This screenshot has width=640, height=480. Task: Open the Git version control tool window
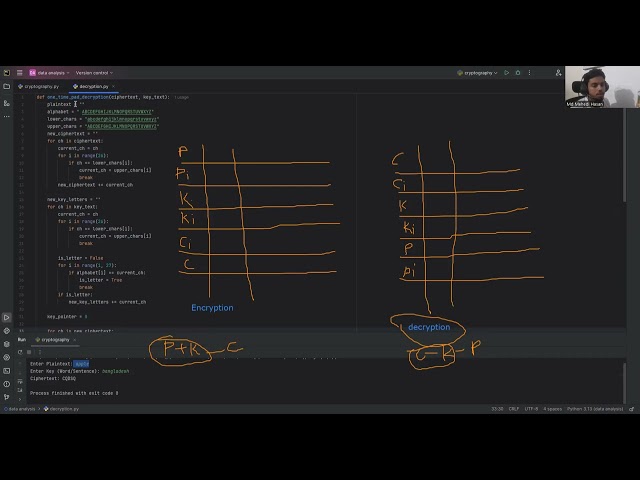click(x=7, y=397)
